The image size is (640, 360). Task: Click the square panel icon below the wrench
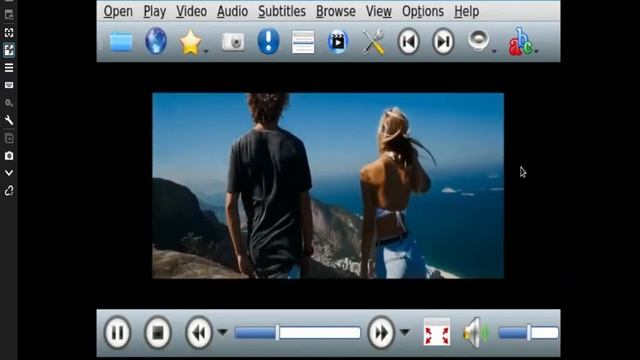(x=9, y=138)
